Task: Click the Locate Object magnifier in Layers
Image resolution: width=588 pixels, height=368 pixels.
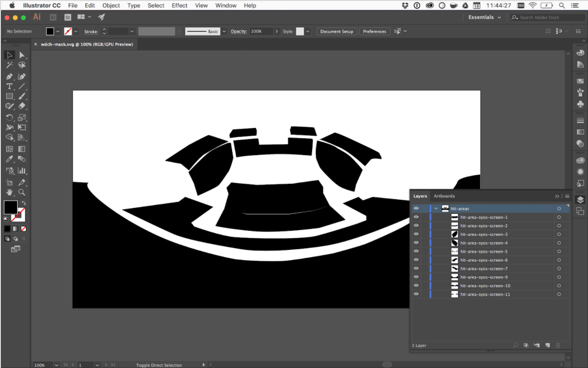Action: 516,345
